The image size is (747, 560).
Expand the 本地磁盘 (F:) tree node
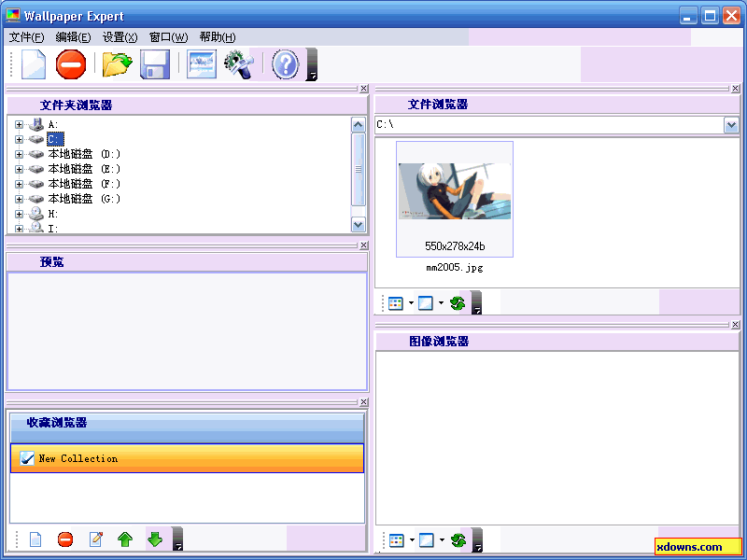(x=19, y=184)
